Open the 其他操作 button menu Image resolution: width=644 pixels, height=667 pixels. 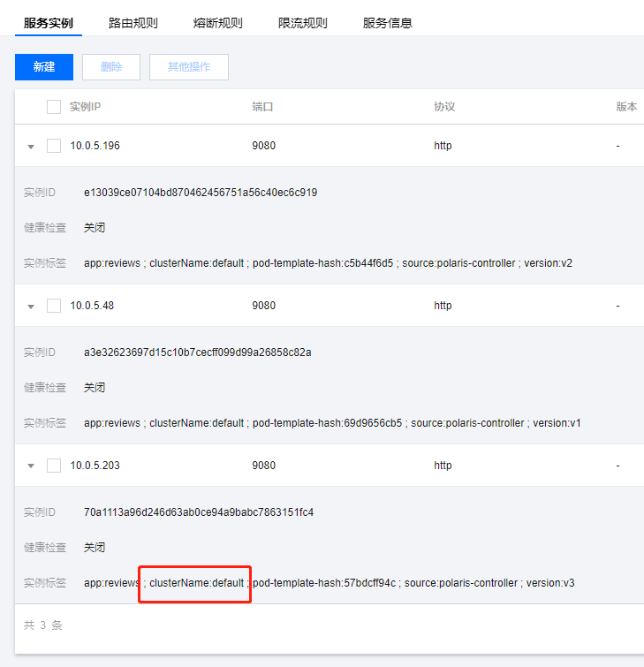[189, 67]
